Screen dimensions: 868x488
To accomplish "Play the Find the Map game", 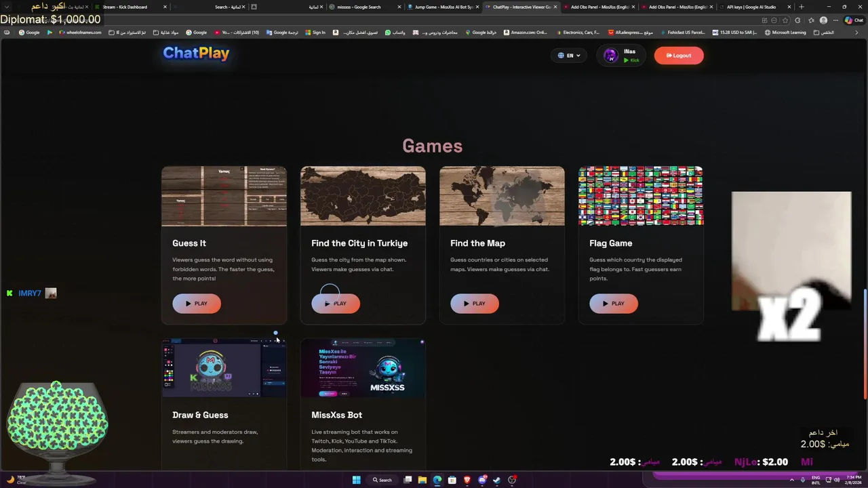I will [475, 304].
